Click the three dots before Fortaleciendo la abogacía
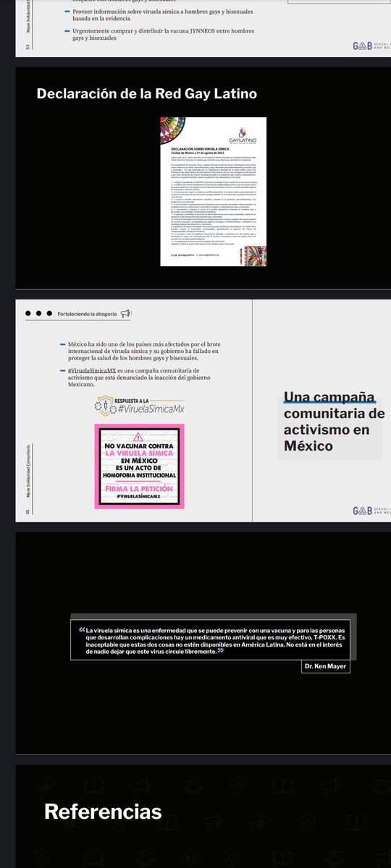The image size is (391, 868). (x=38, y=314)
